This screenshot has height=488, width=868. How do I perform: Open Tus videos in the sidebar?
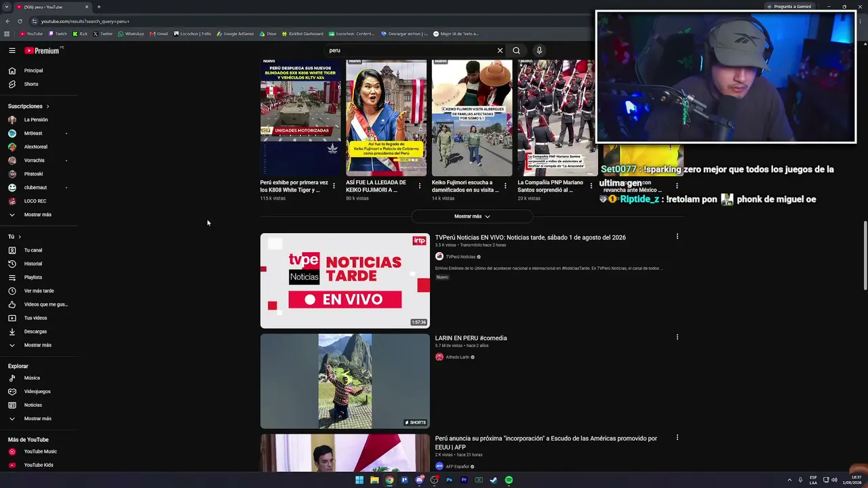point(35,318)
